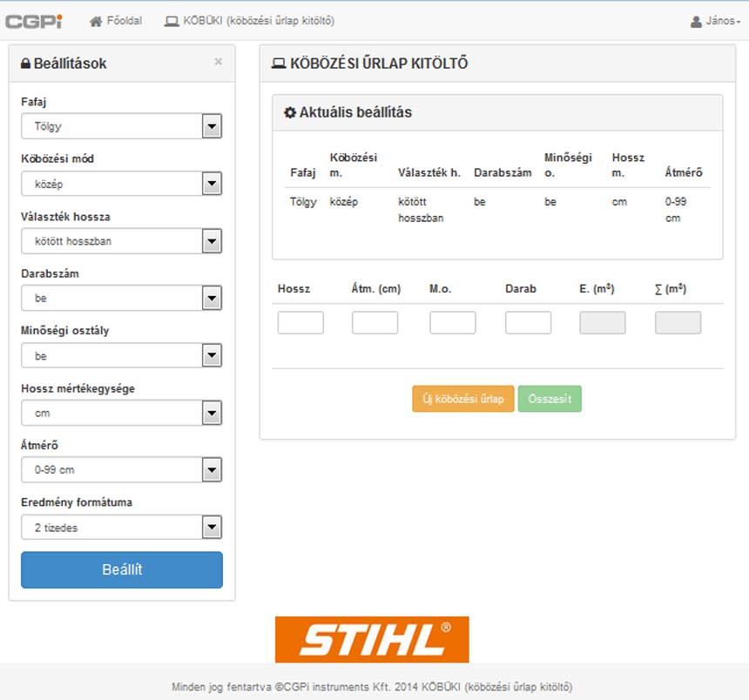Click the orange Új köbözési űrlap button
The width and height of the screenshot is (749, 700).
coord(462,400)
